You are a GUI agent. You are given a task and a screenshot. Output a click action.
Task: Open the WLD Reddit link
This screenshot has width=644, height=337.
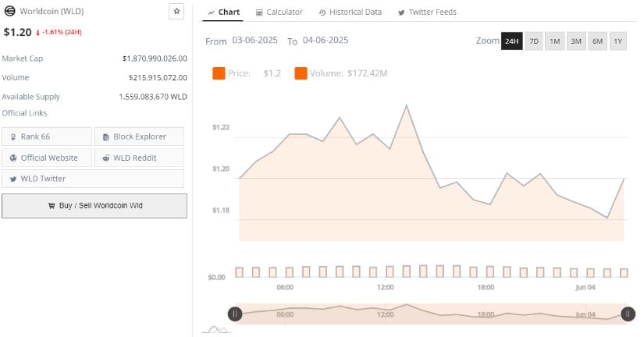[x=140, y=158]
